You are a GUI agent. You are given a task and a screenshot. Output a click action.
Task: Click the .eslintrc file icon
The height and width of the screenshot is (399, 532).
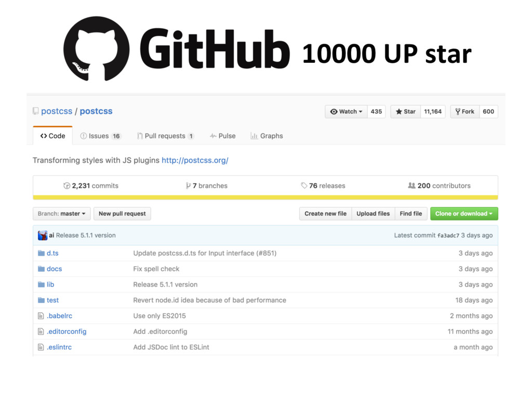(41, 347)
